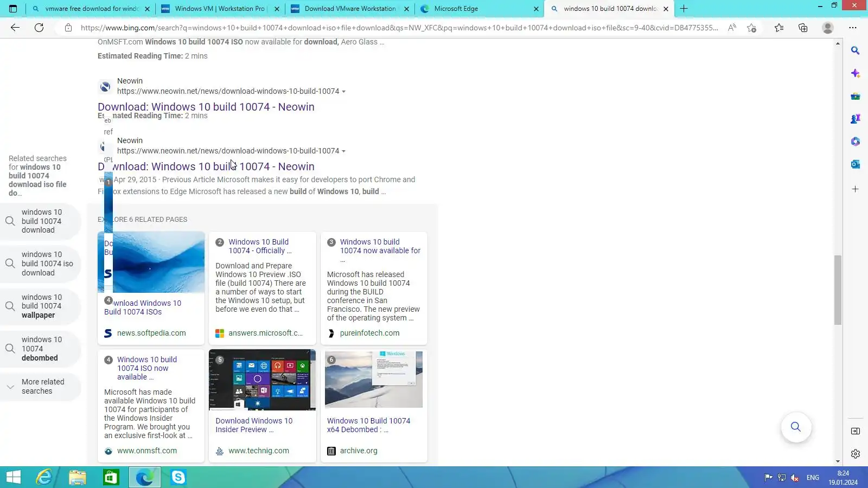Search related 'windows 10 build 10074 download'
This screenshot has height=488, width=868.
point(41,221)
